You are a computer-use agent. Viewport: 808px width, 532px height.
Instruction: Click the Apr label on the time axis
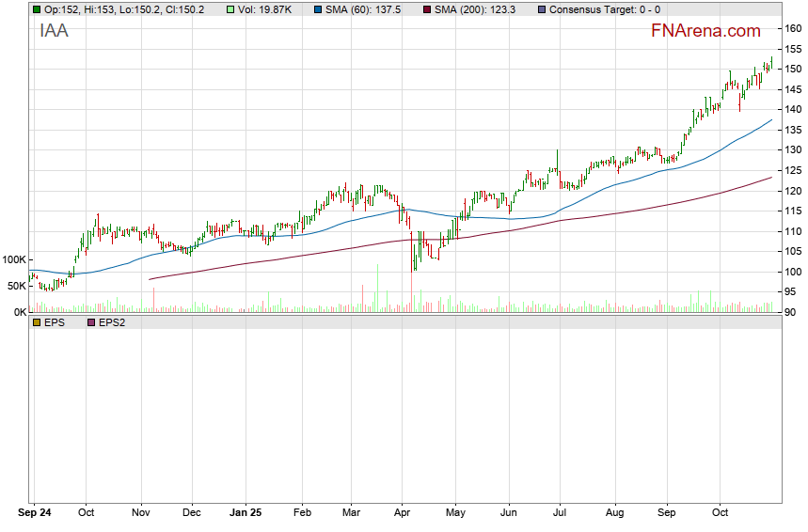tap(402, 514)
